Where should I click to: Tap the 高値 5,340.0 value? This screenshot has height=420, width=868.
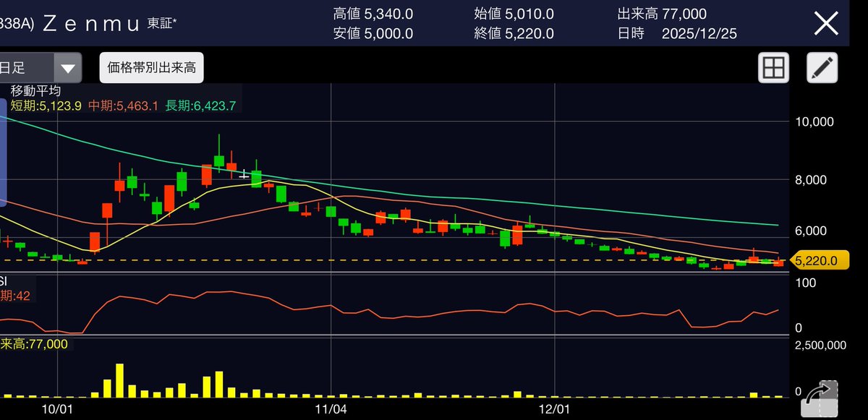tap(373, 14)
